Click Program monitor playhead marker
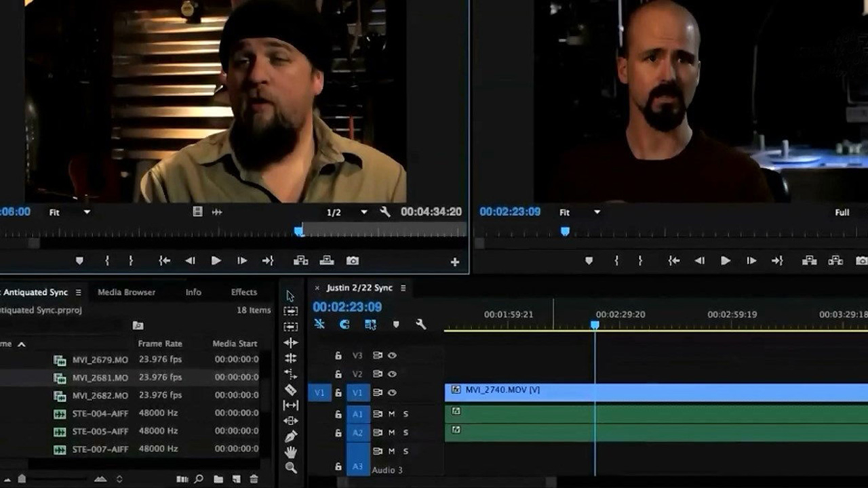868x488 pixels. (566, 232)
